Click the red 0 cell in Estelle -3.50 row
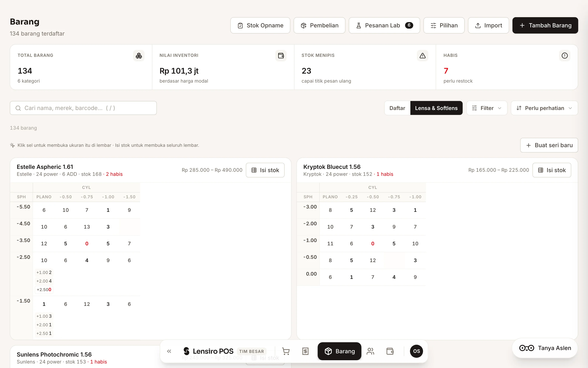The width and height of the screenshot is (588, 368). (x=87, y=244)
